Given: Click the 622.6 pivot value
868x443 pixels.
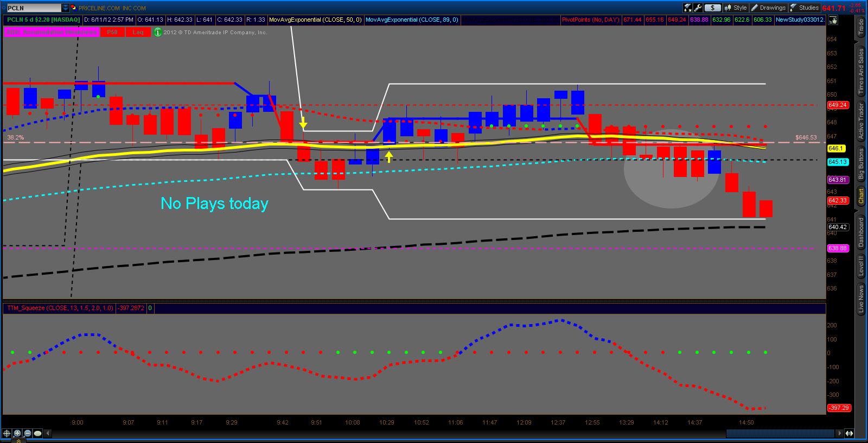Looking at the screenshot, I should pyautogui.click(x=742, y=20).
